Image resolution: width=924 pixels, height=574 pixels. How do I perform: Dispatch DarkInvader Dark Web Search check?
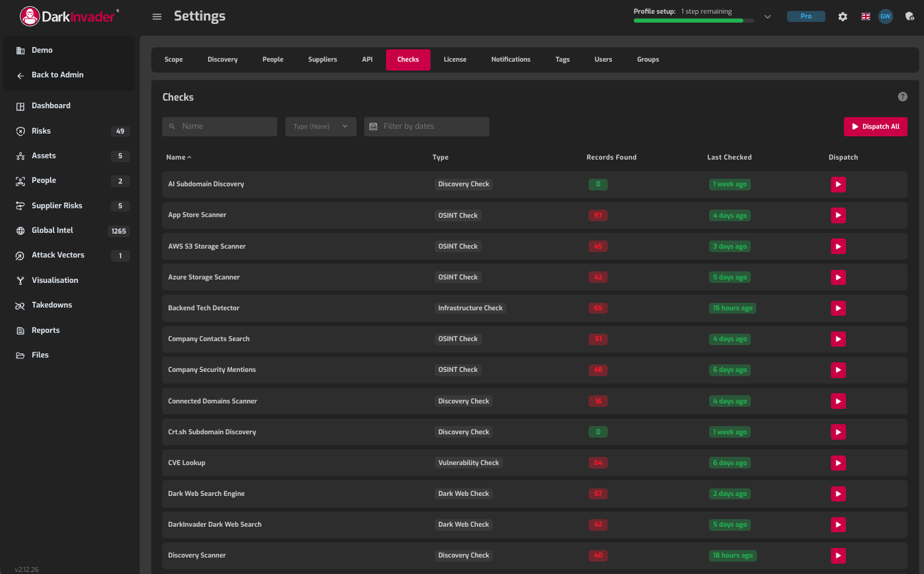click(x=838, y=525)
